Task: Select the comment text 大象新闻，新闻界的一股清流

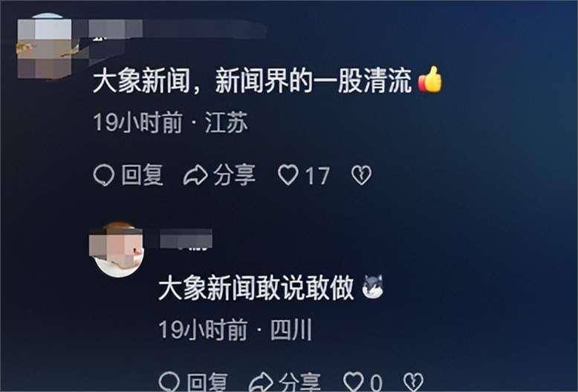Action: [252, 80]
